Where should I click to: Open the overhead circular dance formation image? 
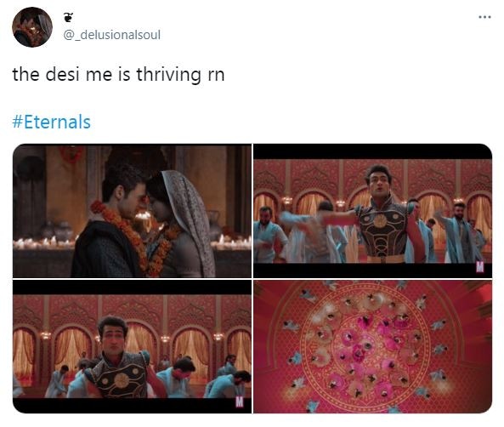[x=372, y=346]
